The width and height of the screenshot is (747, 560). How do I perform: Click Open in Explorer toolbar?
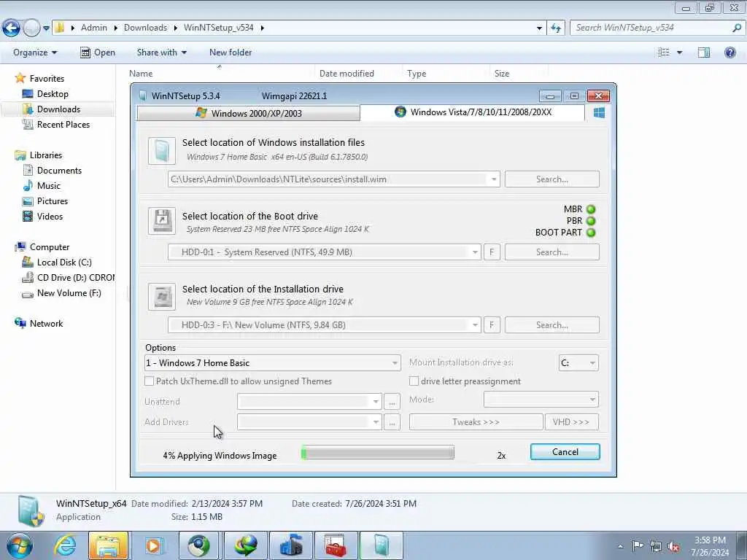(97, 52)
